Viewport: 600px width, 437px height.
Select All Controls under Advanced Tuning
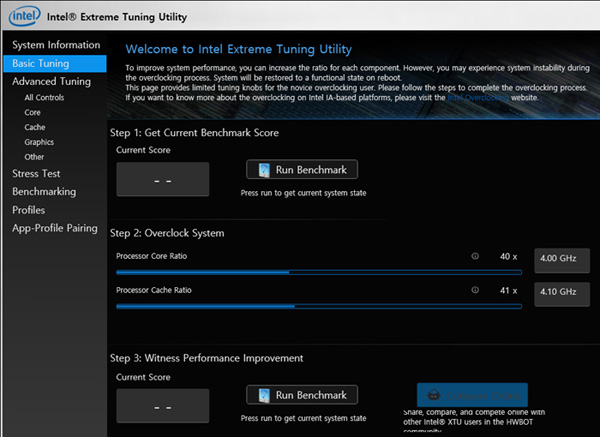pos(44,98)
